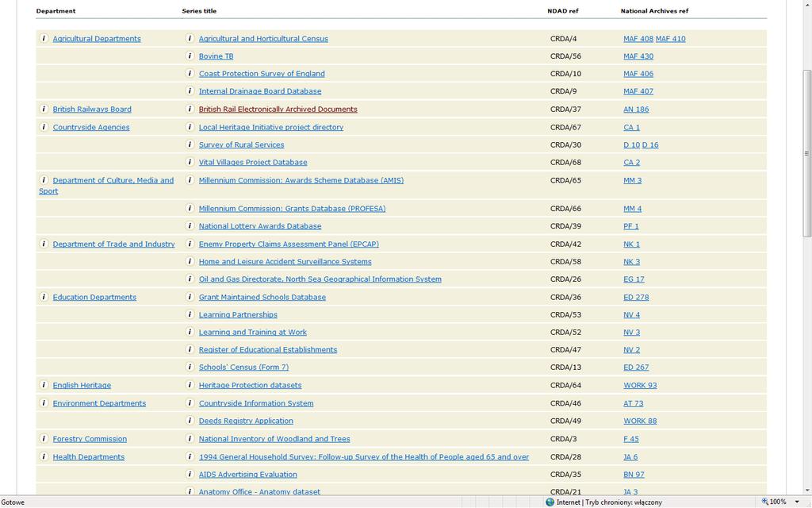This screenshot has width=812, height=508.
Task: Open MM 4 archives reference
Action: click(x=632, y=209)
